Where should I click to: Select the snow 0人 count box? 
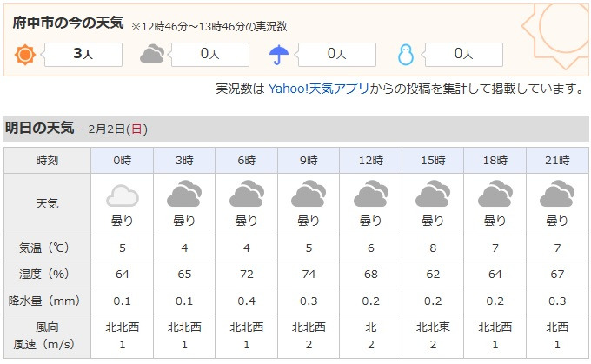[463, 55]
